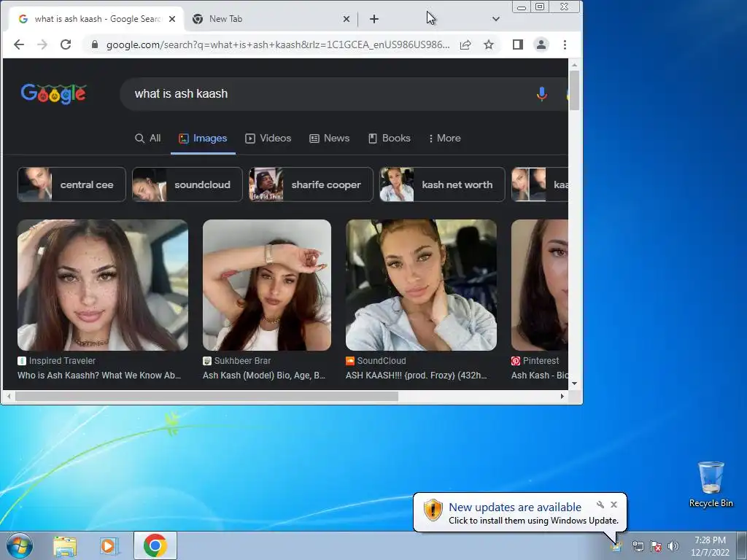Viewport: 747px width, 560px height.
Task: Filter images by 'sharife cooper' chip
Action: click(311, 184)
